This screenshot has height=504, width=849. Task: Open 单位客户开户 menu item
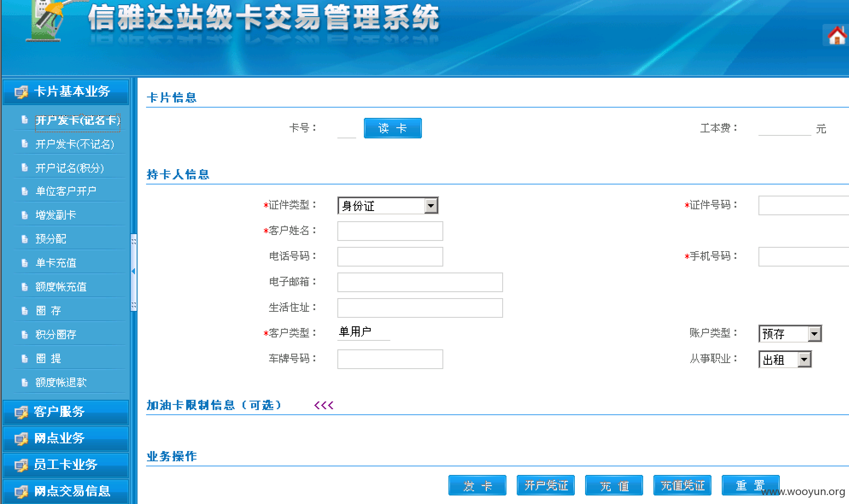click(x=66, y=191)
